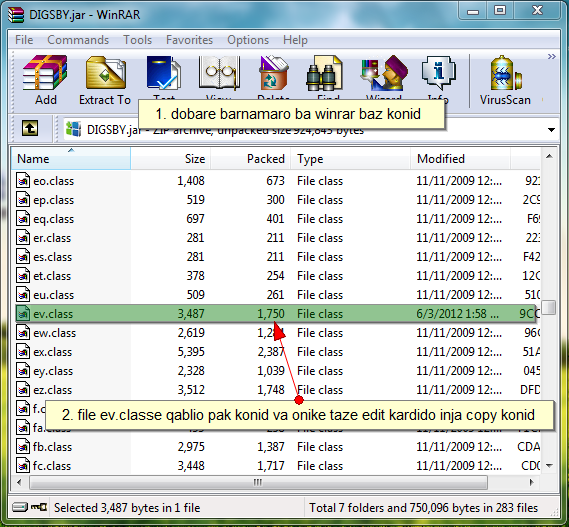Go up one folder level
Image resolution: width=569 pixels, height=527 pixels.
pyautogui.click(x=30, y=128)
